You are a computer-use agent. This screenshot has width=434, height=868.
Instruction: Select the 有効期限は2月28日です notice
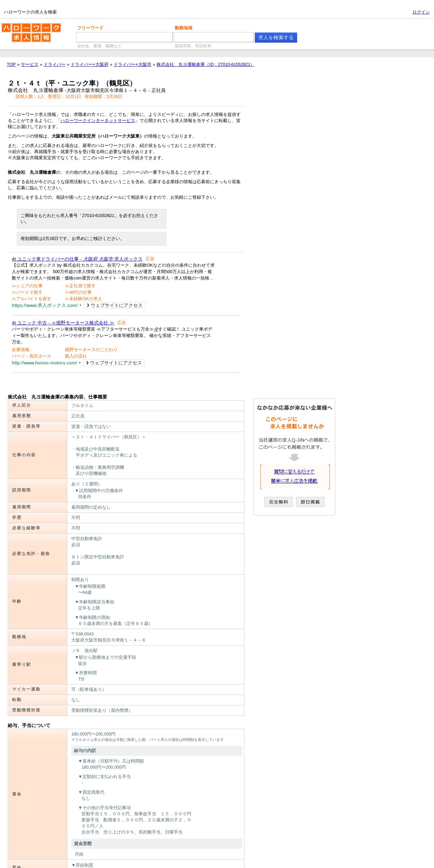(92, 239)
